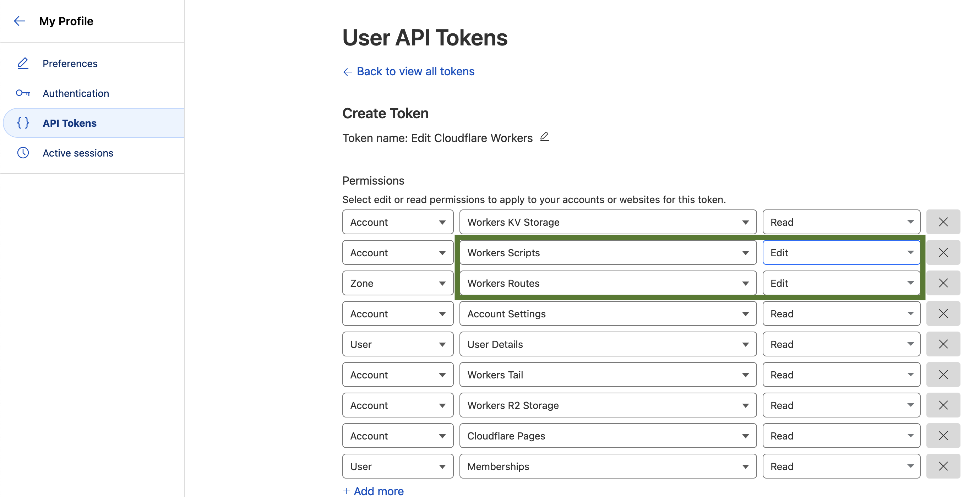Open the Zone dropdown for Workers Routes
Screen dimensions: 980x497
point(397,283)
